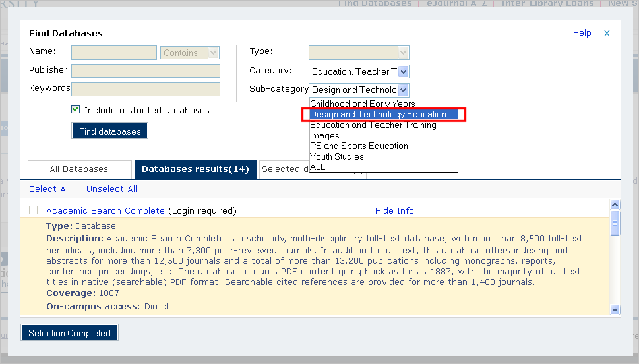Toggle Include restricted databases checkbox
The image size is (639, 364).
[76, 110]
